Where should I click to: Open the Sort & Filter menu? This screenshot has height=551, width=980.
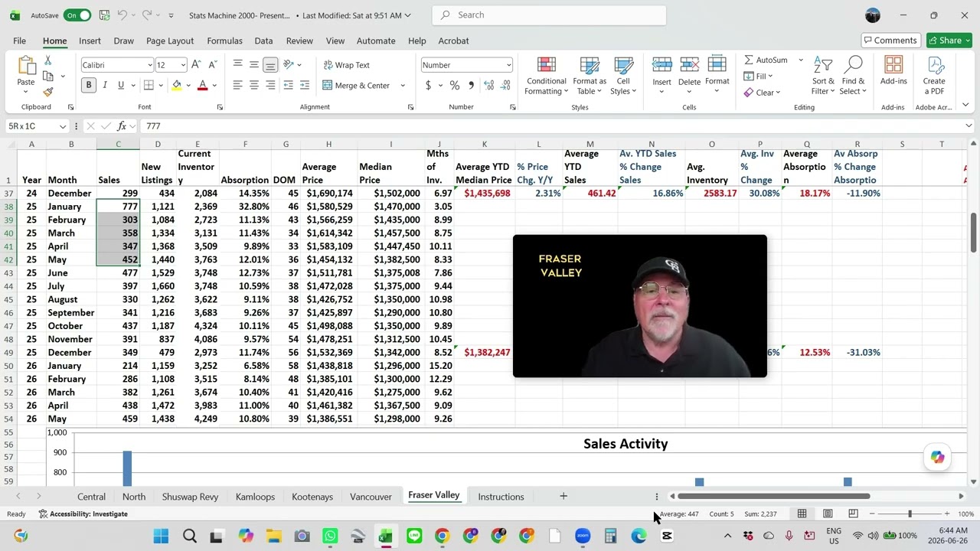(823, 76)
